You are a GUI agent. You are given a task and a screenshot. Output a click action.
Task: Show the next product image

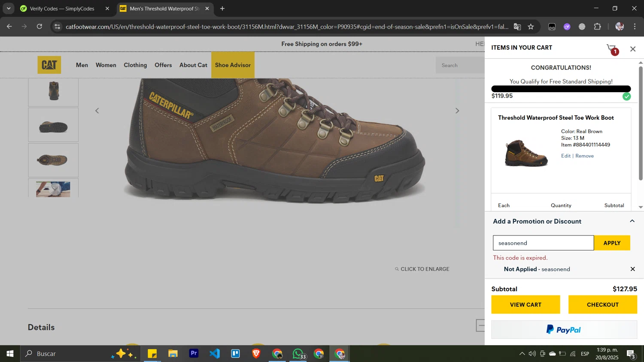tap(457, 111)
